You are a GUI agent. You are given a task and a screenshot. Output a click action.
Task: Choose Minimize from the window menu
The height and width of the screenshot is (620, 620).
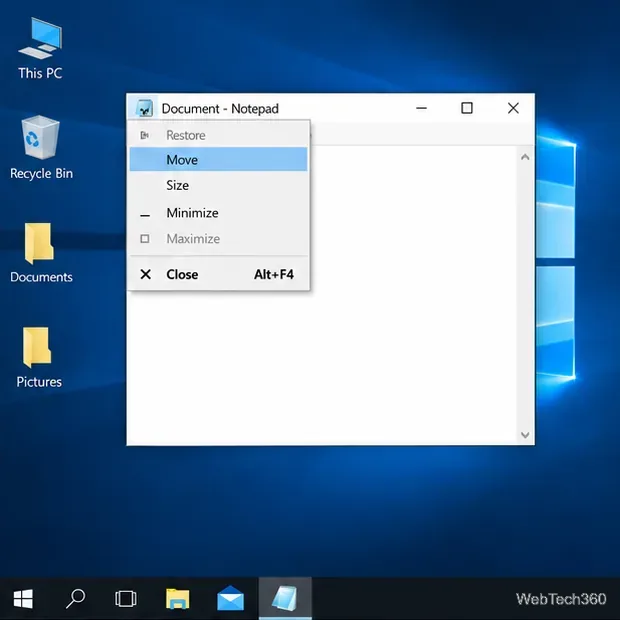point(218,213)
